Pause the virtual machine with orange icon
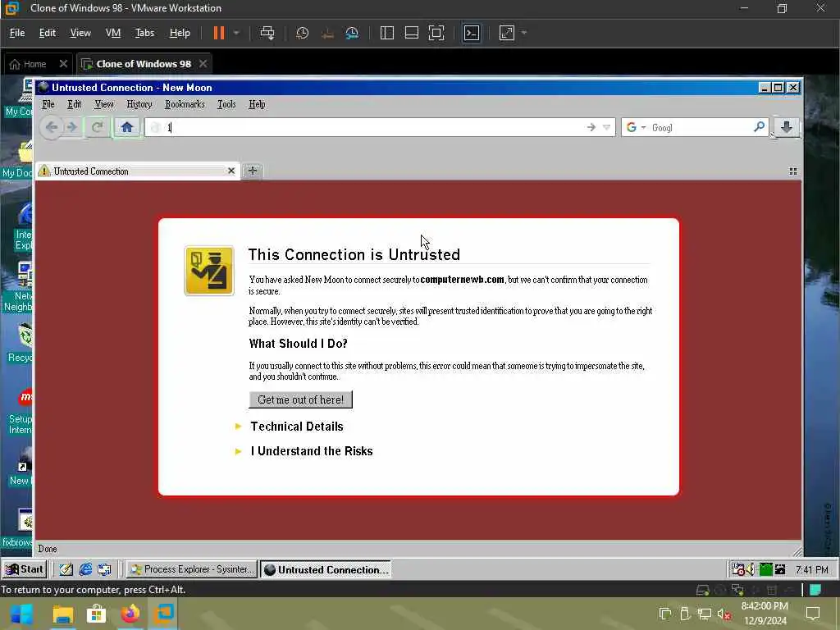The image size is (840, 630). [218, 33]
